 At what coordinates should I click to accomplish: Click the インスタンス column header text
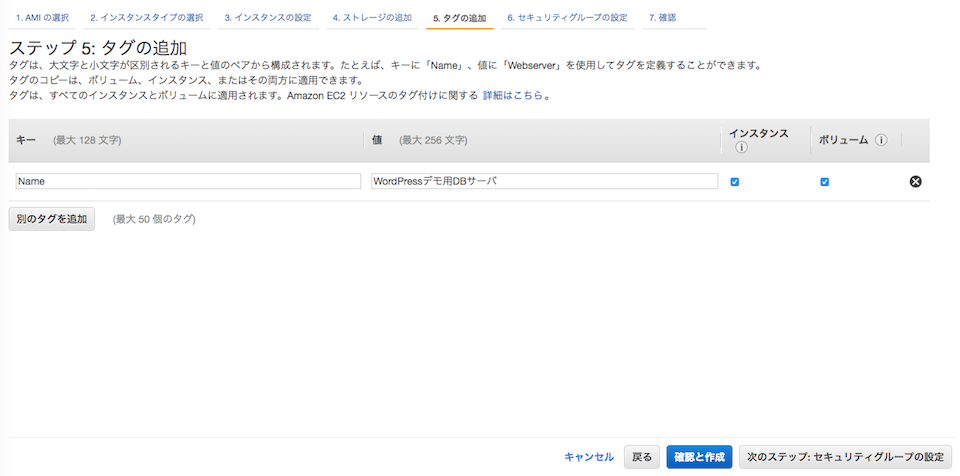pyautogui.click(x=759, y=133)
